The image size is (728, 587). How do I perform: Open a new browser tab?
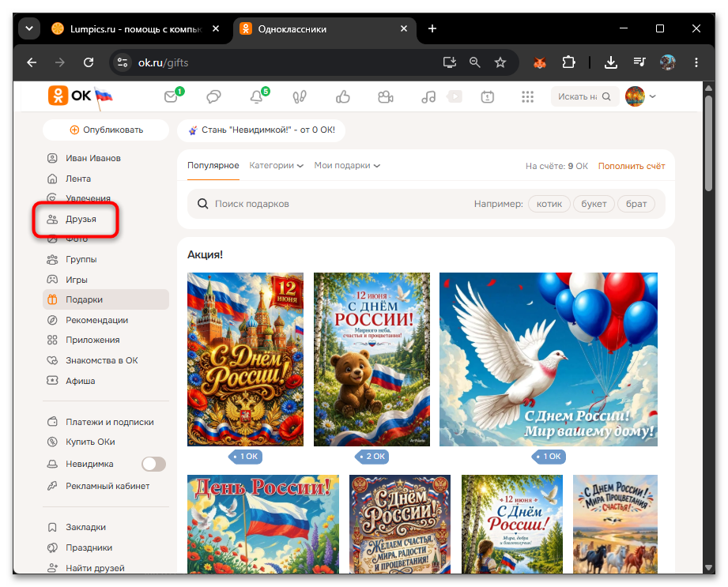click(432, 28)
